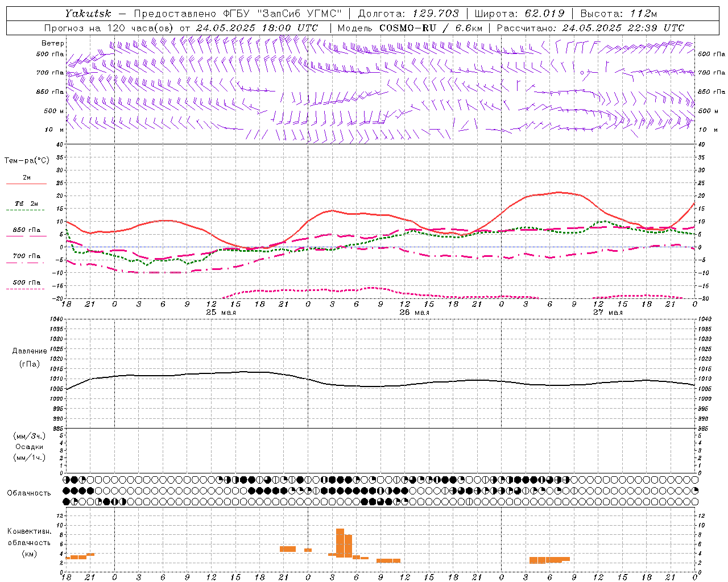Click the (мм/3ч.) precipitation unit label
The height and width of the screenshot is (582, 728).
coord(30,436)
